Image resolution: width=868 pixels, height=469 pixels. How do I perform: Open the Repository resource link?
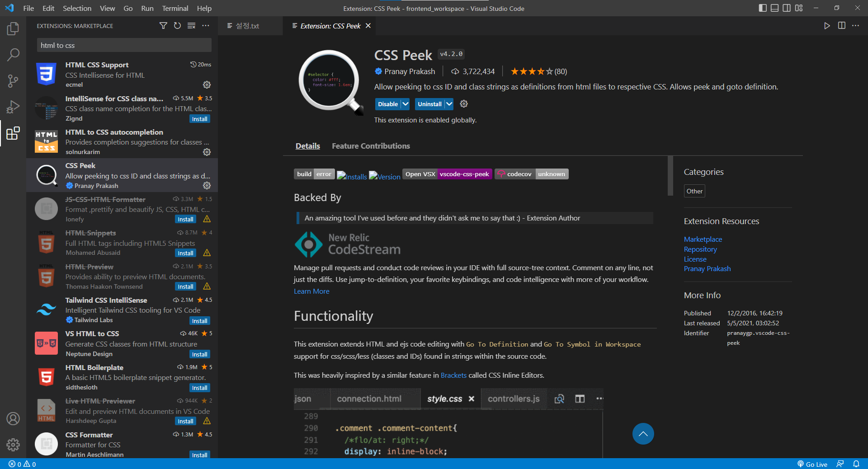tap(700, 249)
